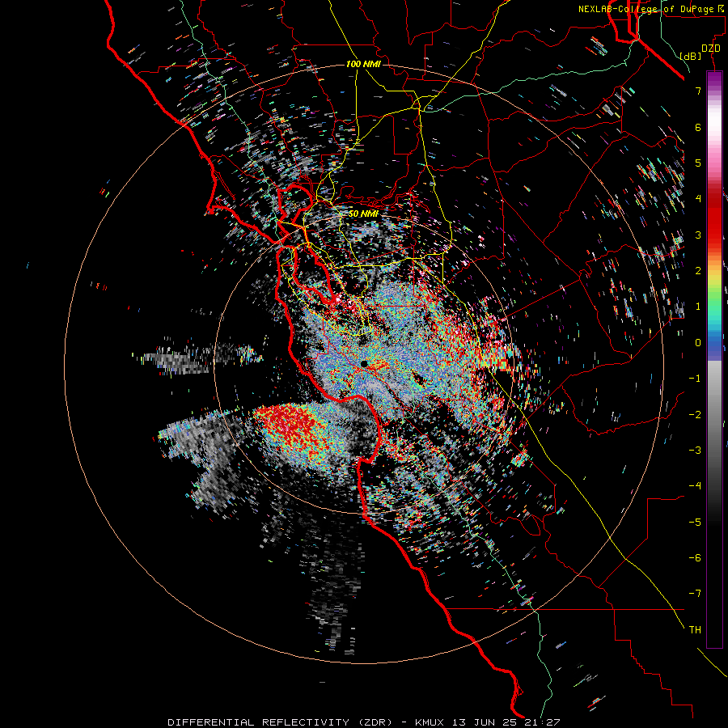Click the -5 value on the color scale
728x728 pixels.
[695, 522]
